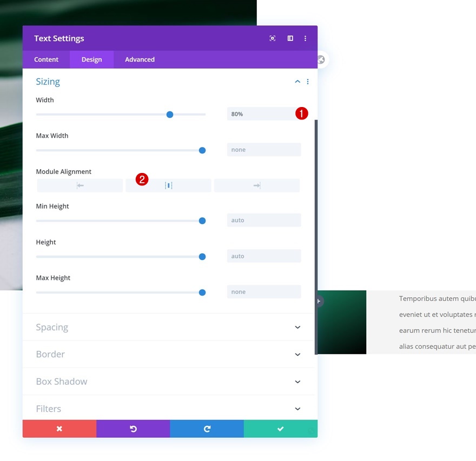Toggle the snap modal sidebar icon

pos(290,38)
